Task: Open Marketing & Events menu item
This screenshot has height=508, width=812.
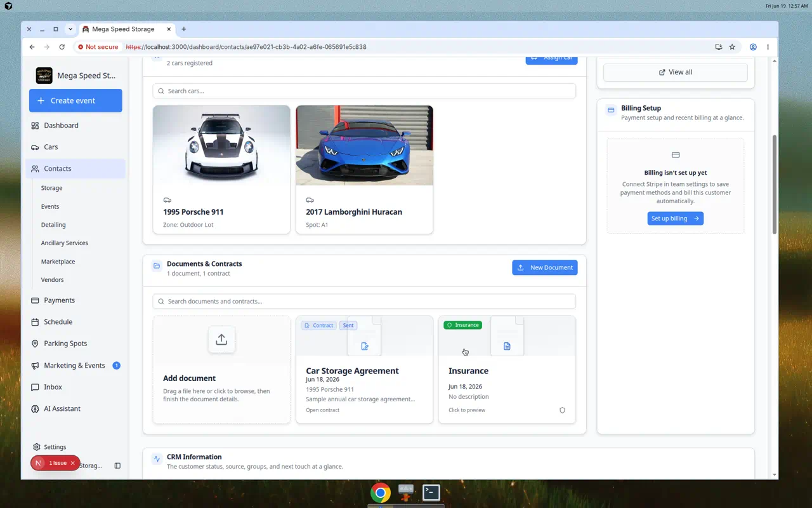Action: tap(75, 366)
